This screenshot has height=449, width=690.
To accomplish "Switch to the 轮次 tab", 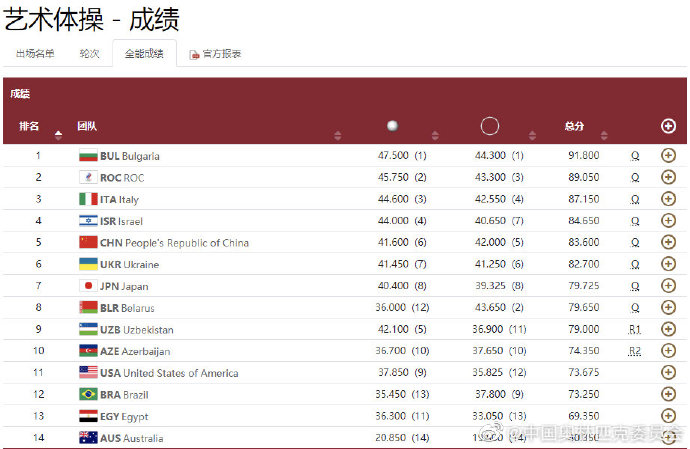I will tap(89, 54).
